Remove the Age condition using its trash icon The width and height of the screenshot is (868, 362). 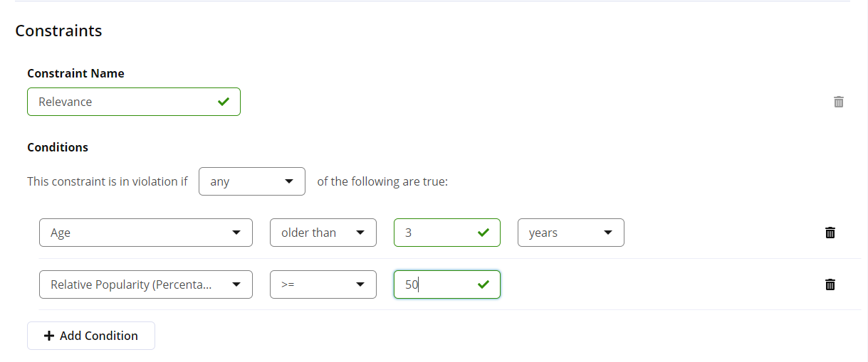830,233
